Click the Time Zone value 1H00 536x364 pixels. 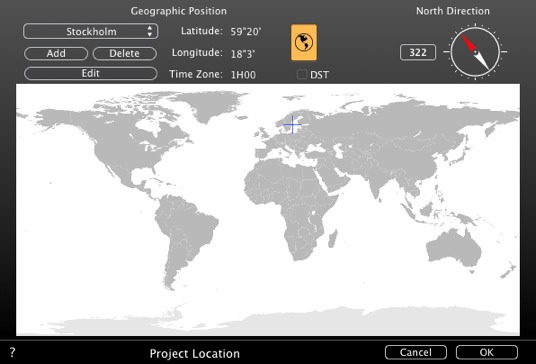coord(243,75)
